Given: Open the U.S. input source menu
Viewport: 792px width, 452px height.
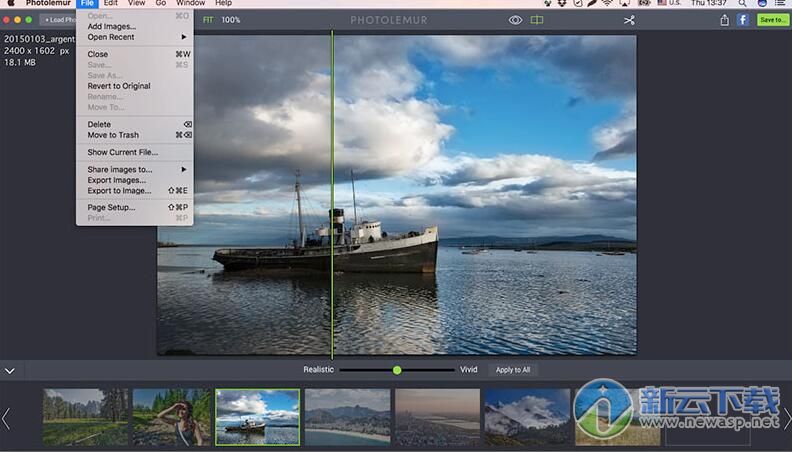Looking at the screenshot, I should click(669, 3).
